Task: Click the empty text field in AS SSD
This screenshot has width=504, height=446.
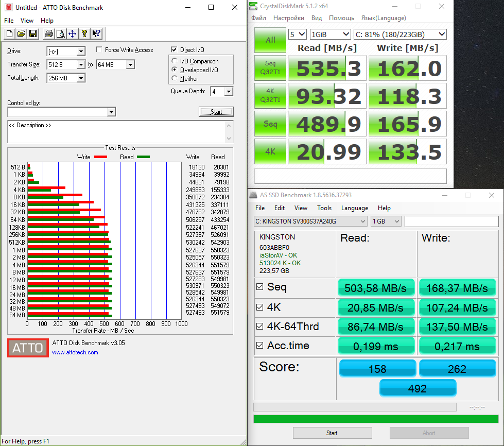Action: coord(451,221)
